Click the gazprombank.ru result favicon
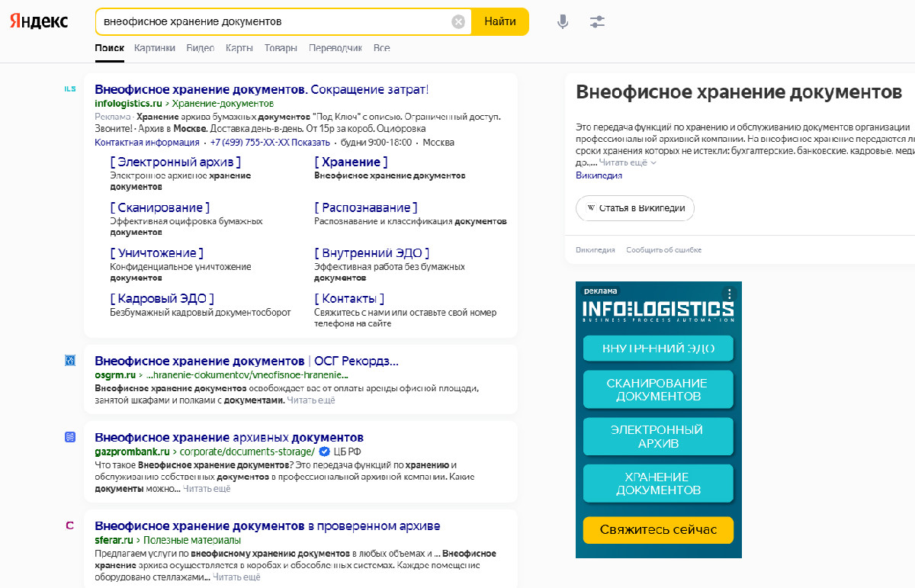Image resolution: width=915 pixels, height=588 pixels. (x=70, y=437)
